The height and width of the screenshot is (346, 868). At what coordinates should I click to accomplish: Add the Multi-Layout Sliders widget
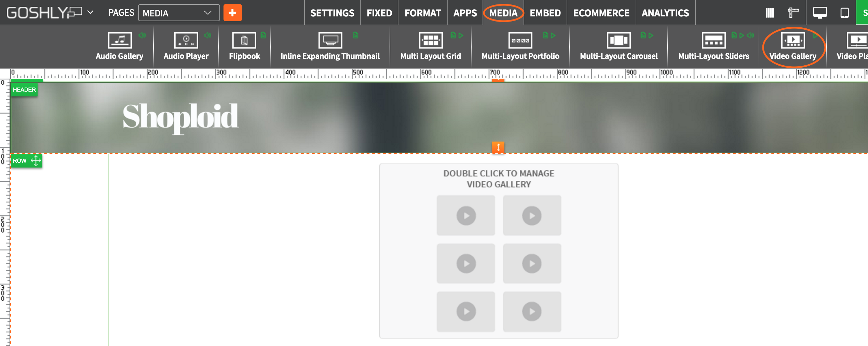[714, 46]
